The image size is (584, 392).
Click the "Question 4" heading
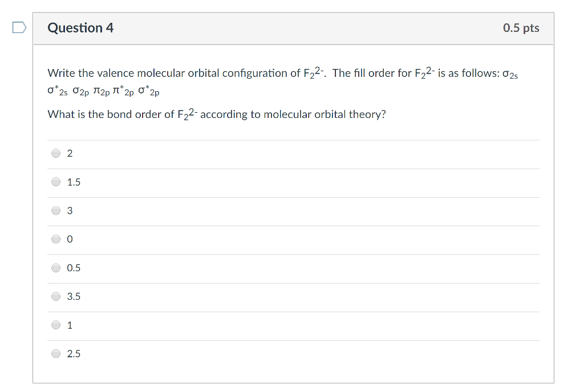[x=80, y=28]
